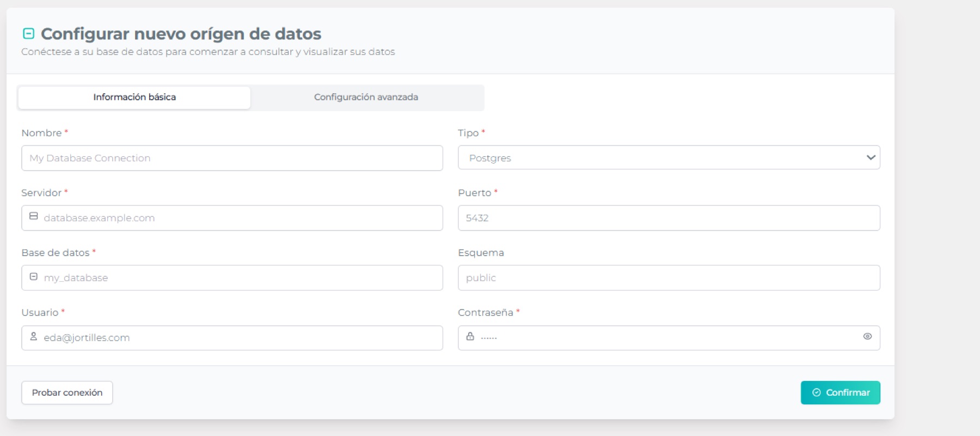This screenshot has width=980, height=436.
Task: Select the Puerto field showing 5432
Action: 669,218
